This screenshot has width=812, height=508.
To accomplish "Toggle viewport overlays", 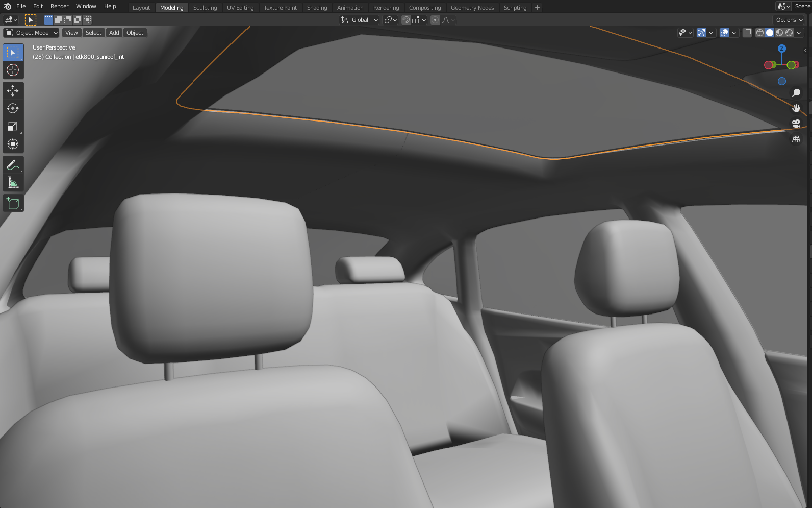I will [724, 33].
